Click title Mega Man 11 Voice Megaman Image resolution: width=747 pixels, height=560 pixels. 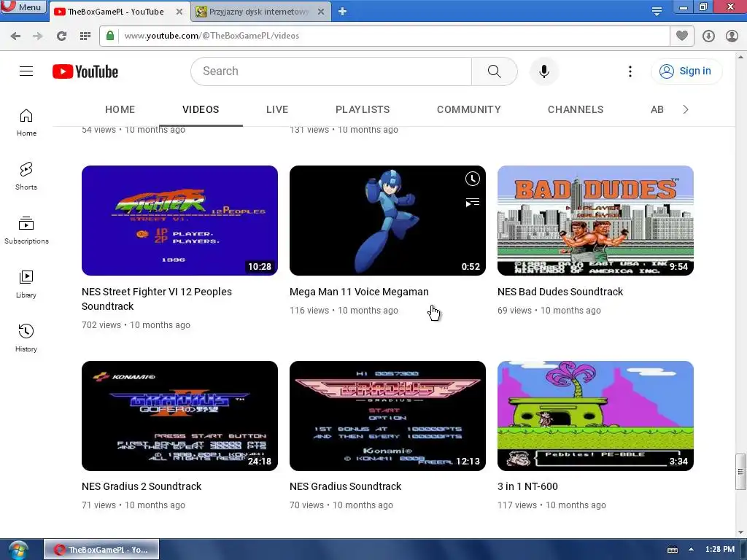click(359, 292)
